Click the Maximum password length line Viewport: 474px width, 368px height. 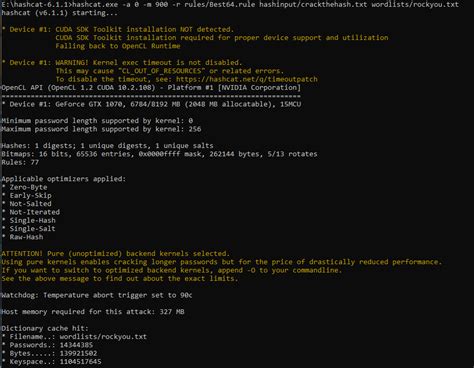pos(101,129)
